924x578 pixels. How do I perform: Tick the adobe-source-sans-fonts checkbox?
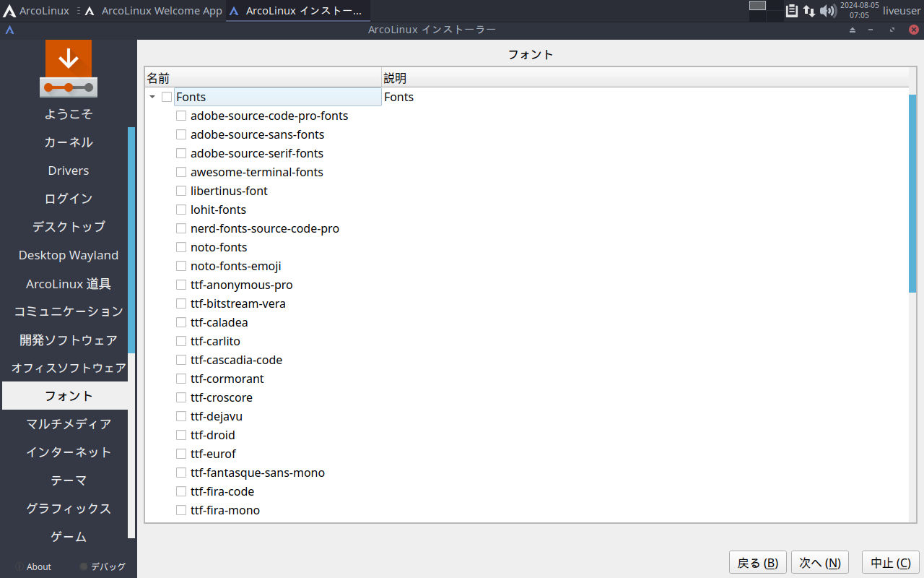pos(181,134)
